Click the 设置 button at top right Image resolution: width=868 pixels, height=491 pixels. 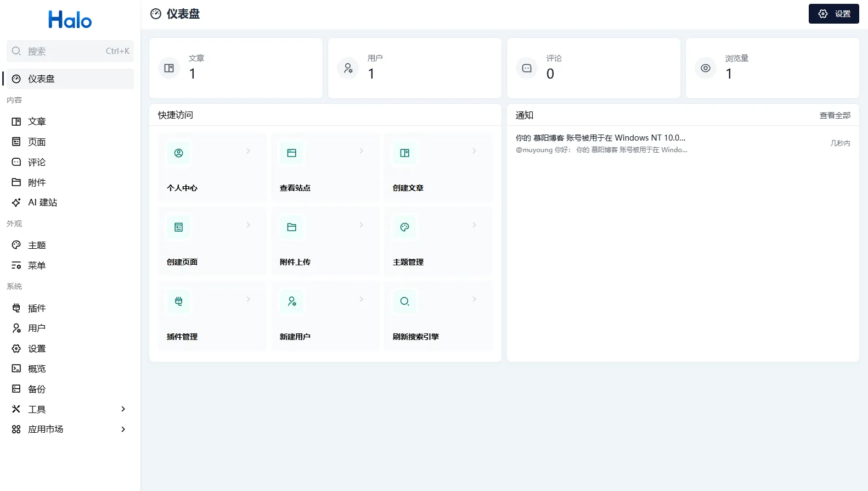tap(833, 14)
